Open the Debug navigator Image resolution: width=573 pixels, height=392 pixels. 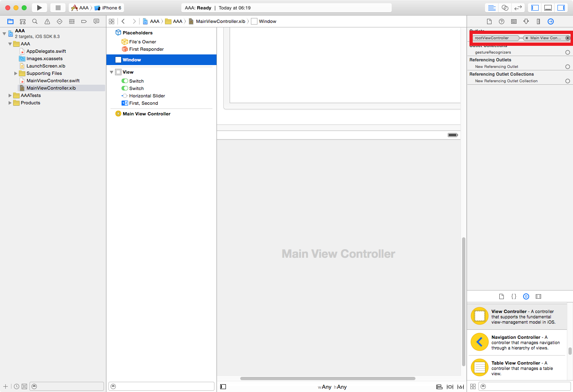click(72, 21)
